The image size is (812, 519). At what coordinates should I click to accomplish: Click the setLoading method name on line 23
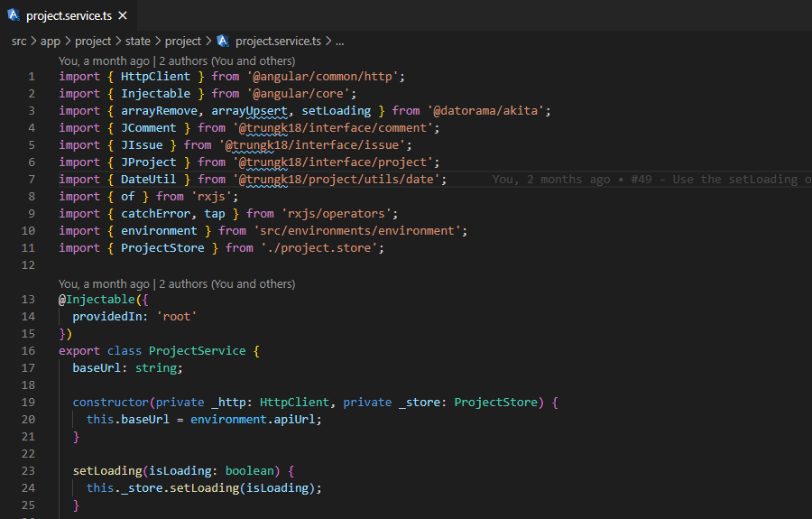point(107,470)
